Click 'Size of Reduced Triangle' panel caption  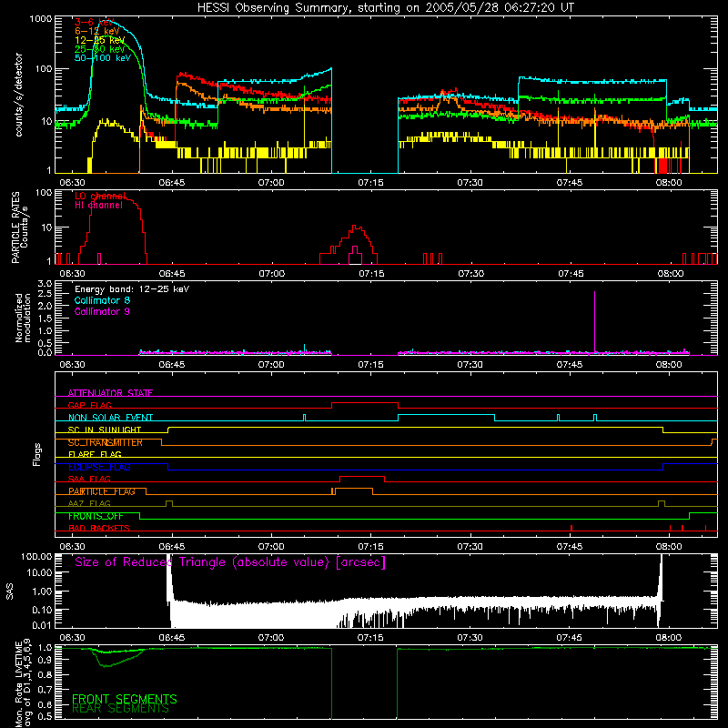click(230, 562)
